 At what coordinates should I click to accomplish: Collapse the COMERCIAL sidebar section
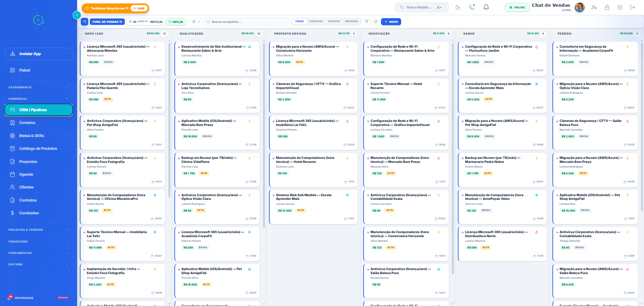(x=39, y=99)
